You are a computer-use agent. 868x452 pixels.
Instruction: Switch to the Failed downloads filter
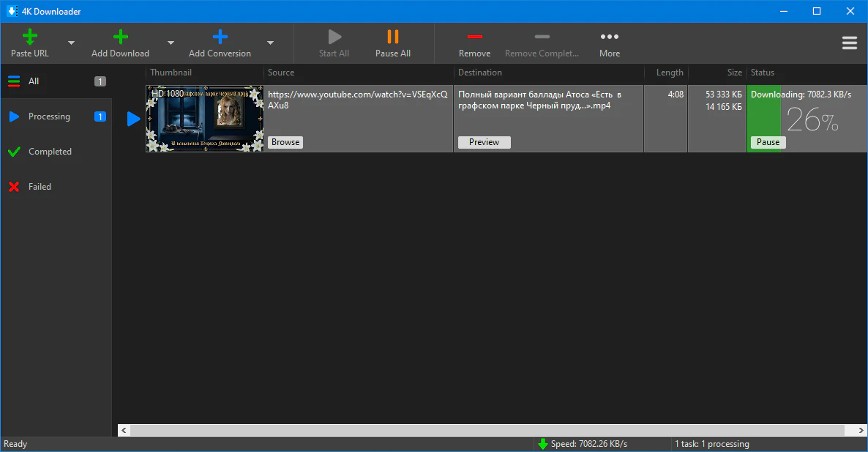[x=40, y=187]
